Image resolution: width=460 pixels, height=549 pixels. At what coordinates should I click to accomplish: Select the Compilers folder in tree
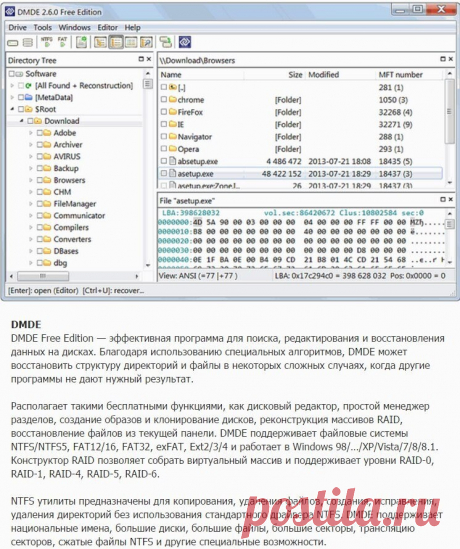point(71,227)
